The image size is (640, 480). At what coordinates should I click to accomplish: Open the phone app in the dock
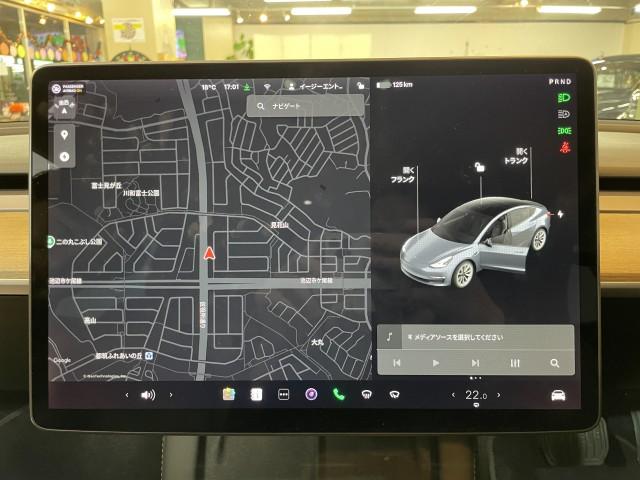[x=338, y=394]
